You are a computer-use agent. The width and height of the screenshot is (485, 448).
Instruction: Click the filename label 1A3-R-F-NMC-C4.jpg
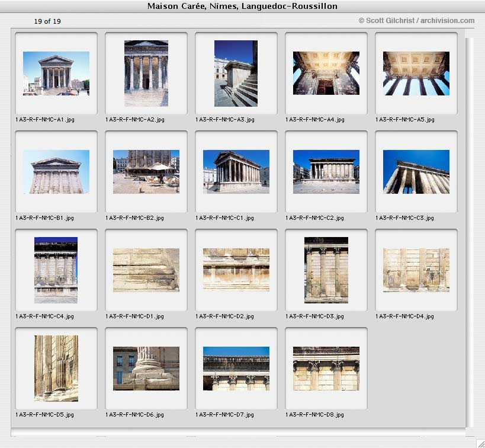click(44, 316)
